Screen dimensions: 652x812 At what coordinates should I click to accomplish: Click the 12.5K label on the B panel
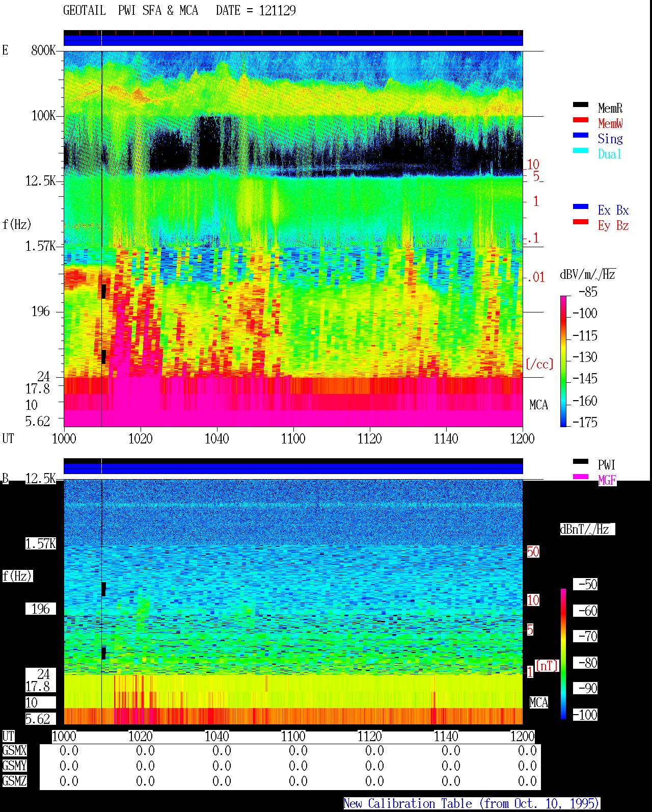point(41,479)
